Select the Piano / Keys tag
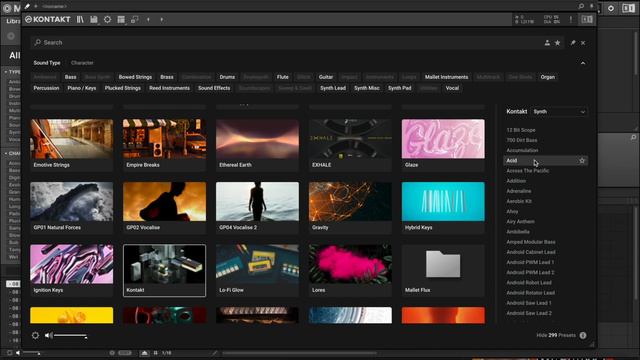 pyautogui.click(x=82, y=88)
